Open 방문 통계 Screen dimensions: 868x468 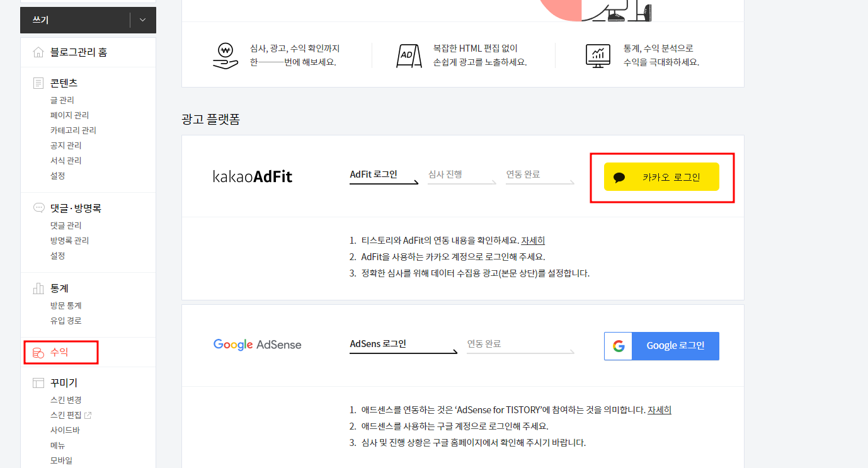[66, 305]
